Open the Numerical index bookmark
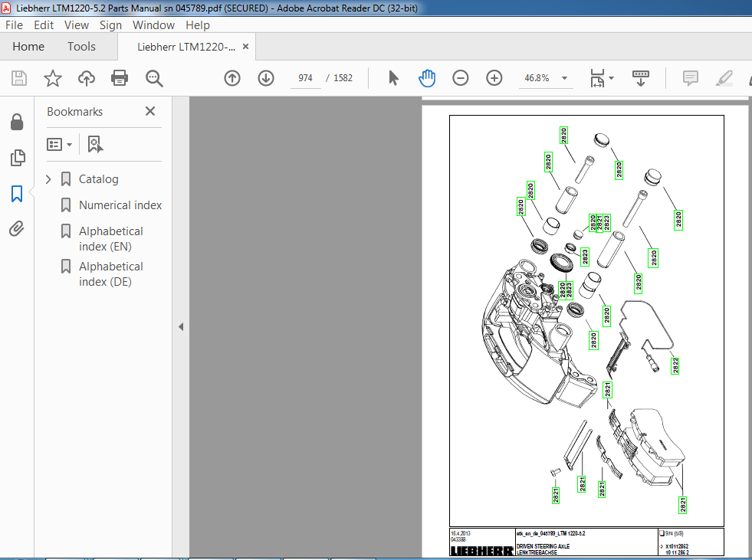The width and height of the screenshot is (752, 560). pos(120,205)
